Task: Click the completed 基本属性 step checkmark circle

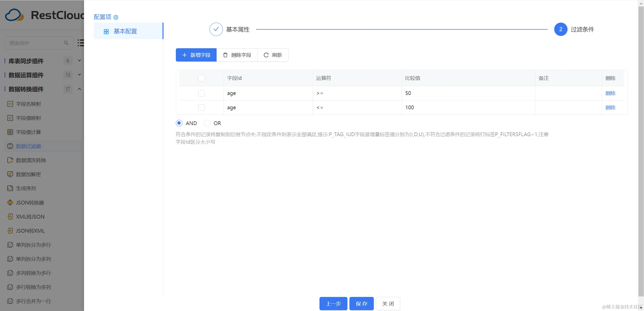Action: click(x=216, y=29)
